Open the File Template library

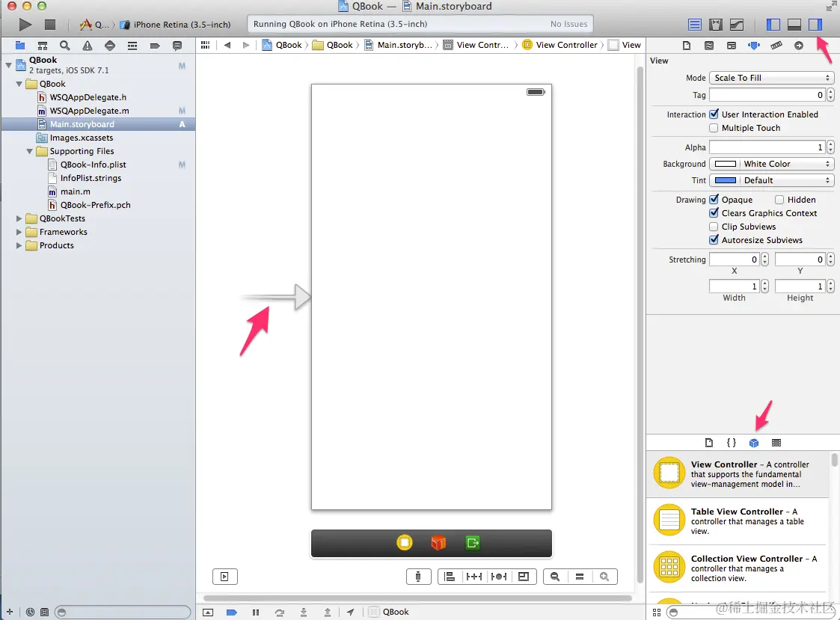pyautogui.click(x=709, y=443)
